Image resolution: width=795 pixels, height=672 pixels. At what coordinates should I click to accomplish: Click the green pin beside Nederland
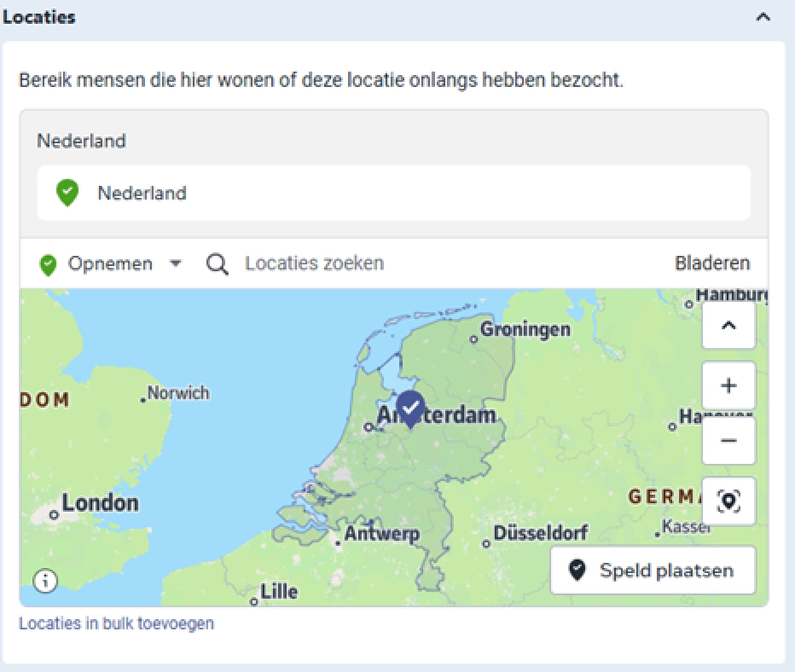pos(67,193)
